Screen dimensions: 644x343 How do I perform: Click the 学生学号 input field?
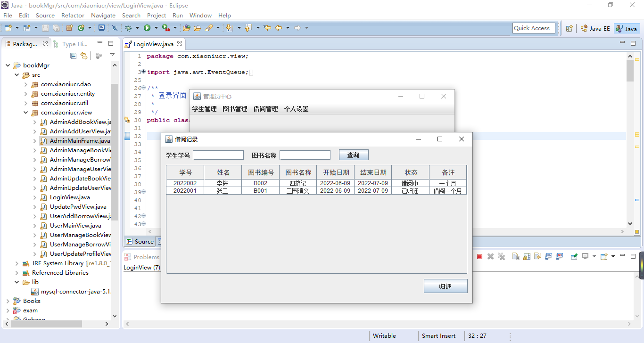(218, 155)
